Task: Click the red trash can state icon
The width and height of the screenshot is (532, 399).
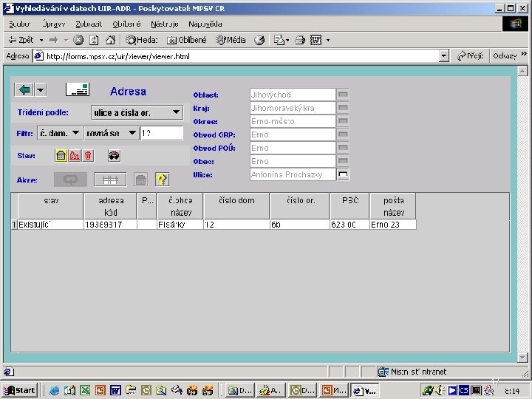Action: (x=88, y=155)
